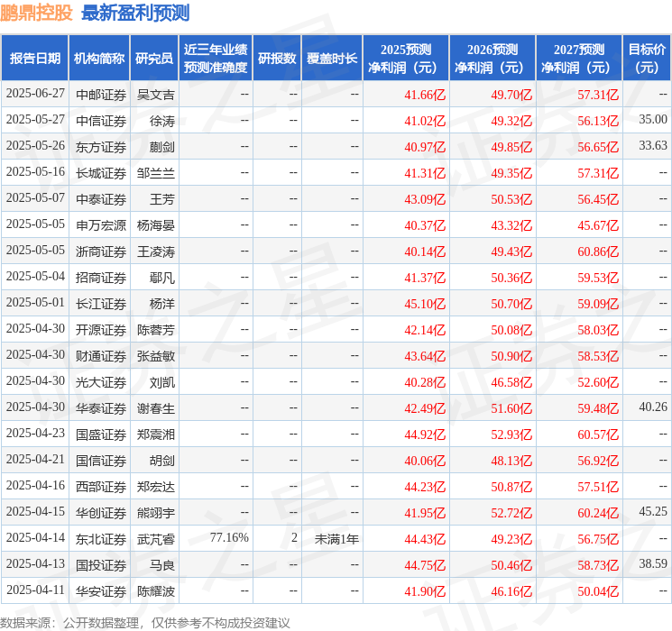The height and width of the screenshot is (631, 672).
Task: Select the 财通证券 institution cell
Action: 101,356
